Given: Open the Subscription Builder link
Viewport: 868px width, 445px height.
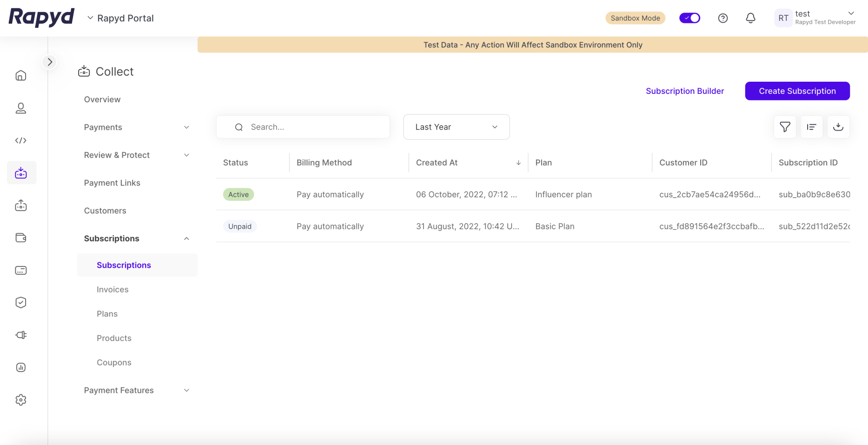Looking at the screenshot, I should click(x=685, y=91).
